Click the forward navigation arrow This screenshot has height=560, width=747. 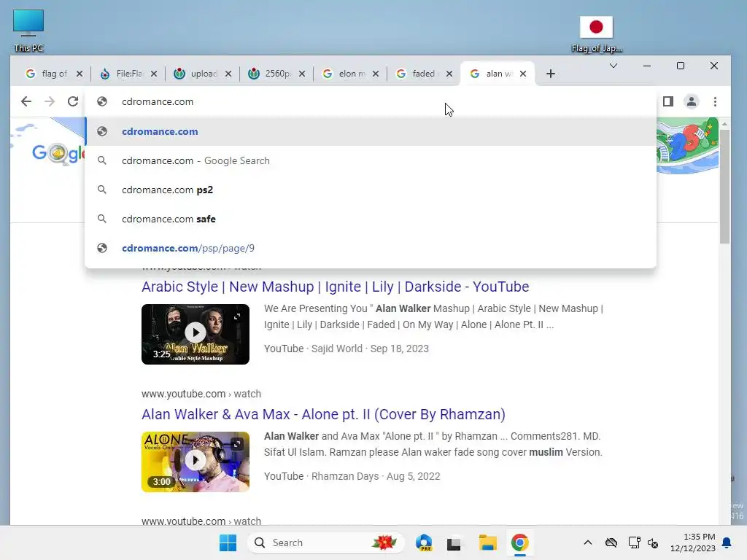(50, 101)
